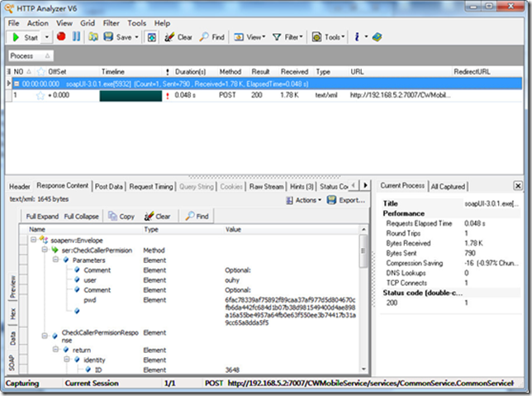Image resolution: width=532 pixels, height=396 pixels.
Task: Open the Tools dropdown in toolbar
Action: tap(332, 37)
